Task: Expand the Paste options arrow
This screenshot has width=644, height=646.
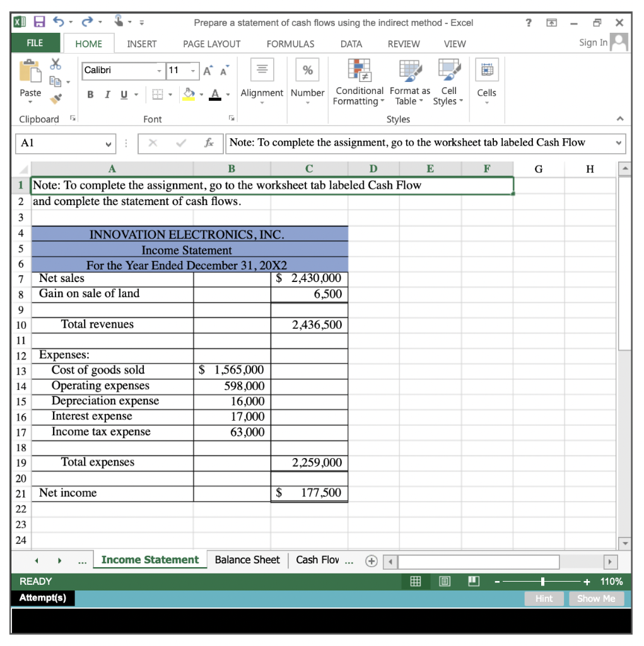Action: pos(30,102)
